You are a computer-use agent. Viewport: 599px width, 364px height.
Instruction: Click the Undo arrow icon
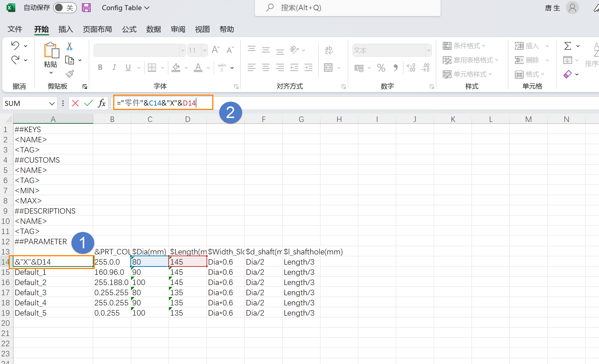point(15,45)
